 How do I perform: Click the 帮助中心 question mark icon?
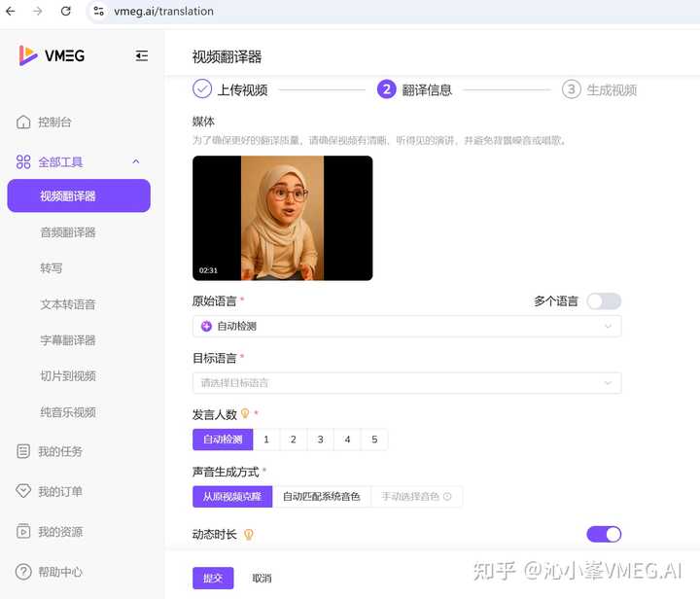23,572
